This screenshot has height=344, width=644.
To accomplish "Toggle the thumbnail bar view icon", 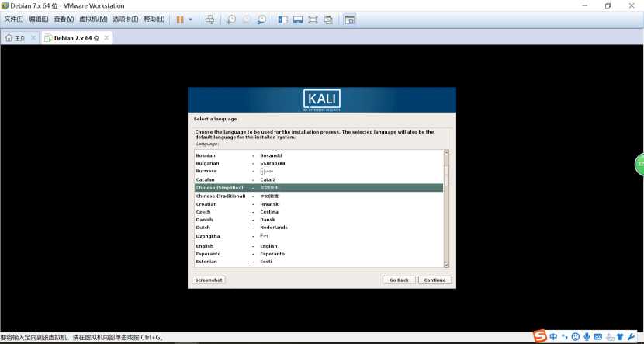I will [298, 19].
